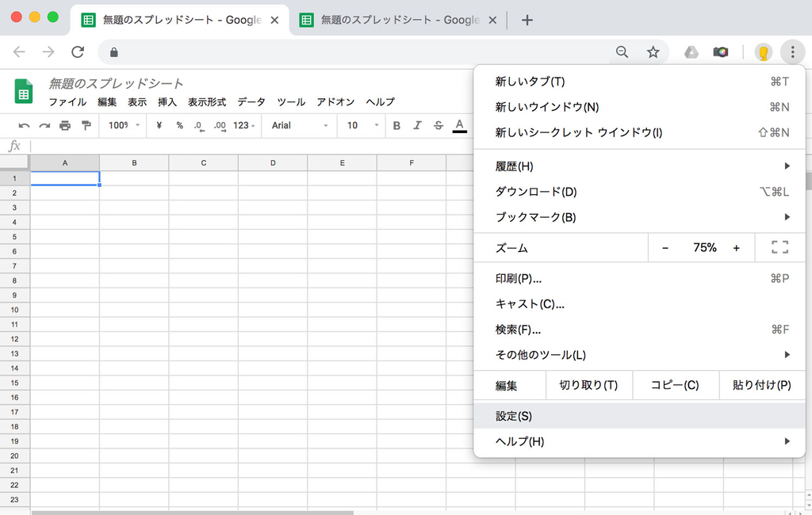The image size is (812, 515).
Task: Toggle bold formatting
Action: (x=396, y=125)
